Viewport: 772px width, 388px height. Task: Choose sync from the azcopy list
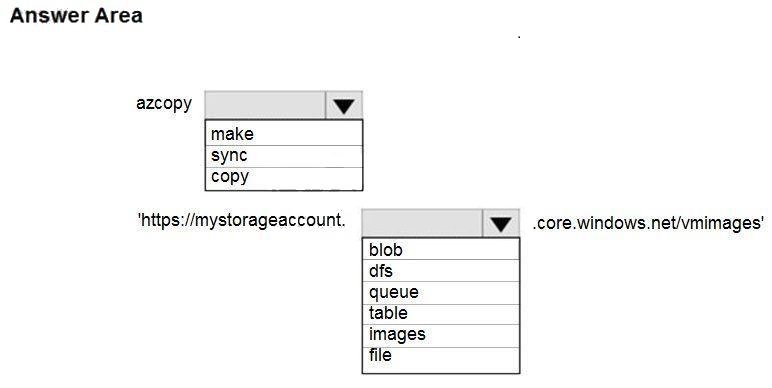coord(284,156)
